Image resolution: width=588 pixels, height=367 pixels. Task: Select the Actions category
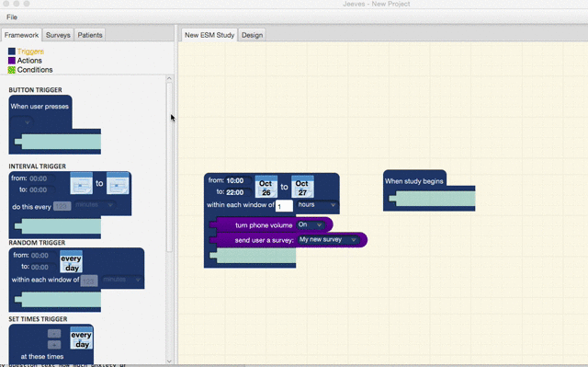[29, 61]
